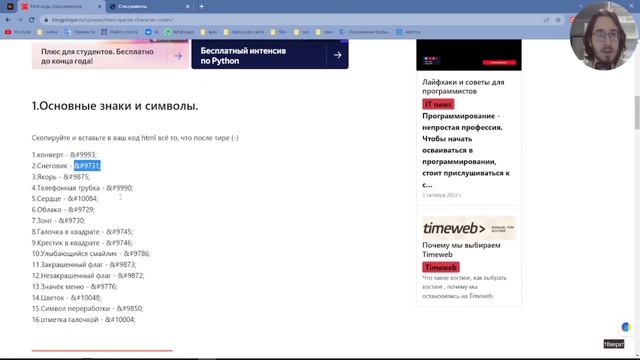
Task: Click the 3 октября 2022 date
Action: [442, 195]
